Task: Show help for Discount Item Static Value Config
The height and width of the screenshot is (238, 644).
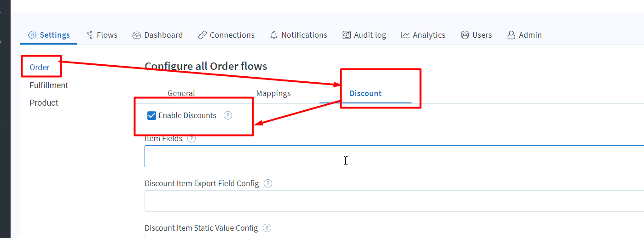Action: tap(267, 228)
